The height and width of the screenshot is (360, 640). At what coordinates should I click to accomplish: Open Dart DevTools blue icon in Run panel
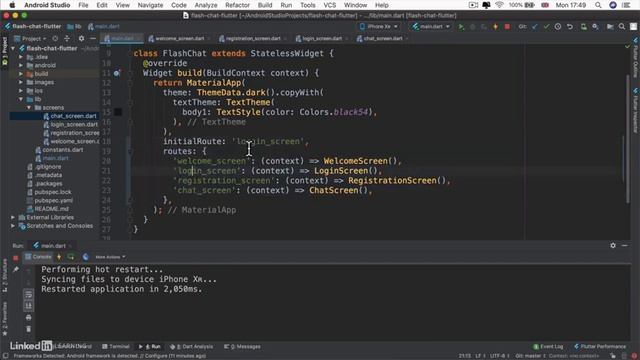click(85, 257)
